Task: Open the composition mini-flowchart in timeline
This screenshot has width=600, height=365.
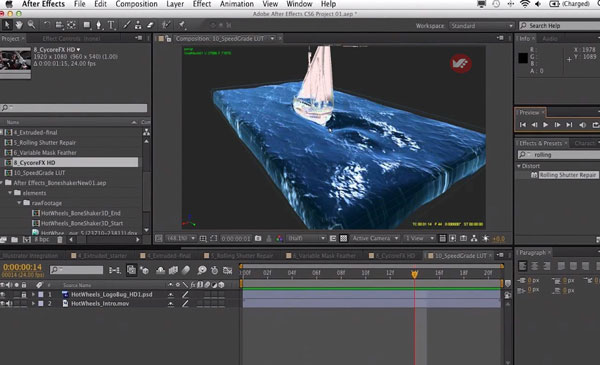Action: point(114,270)
